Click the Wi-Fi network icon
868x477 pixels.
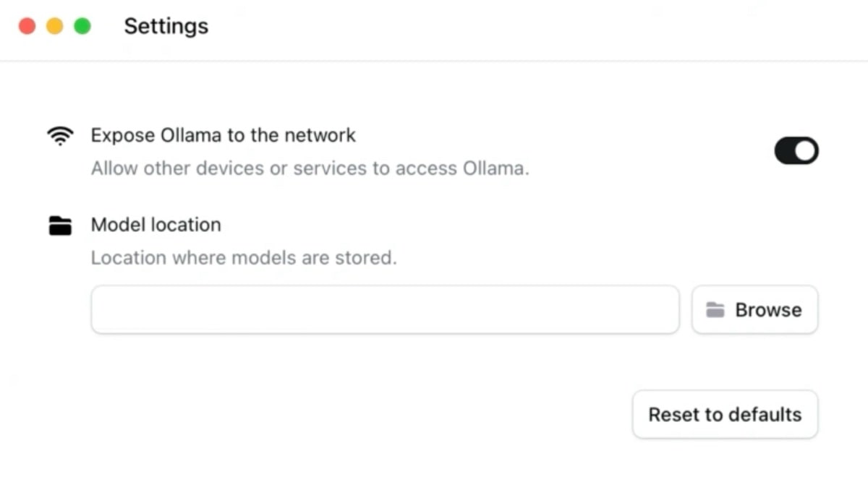coord(60,136)
